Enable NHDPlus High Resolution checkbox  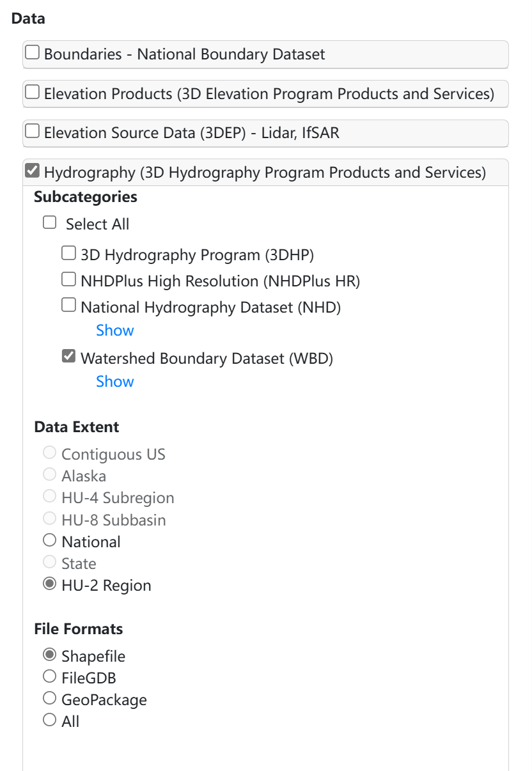pyautogui.click(x=68, y=279)
